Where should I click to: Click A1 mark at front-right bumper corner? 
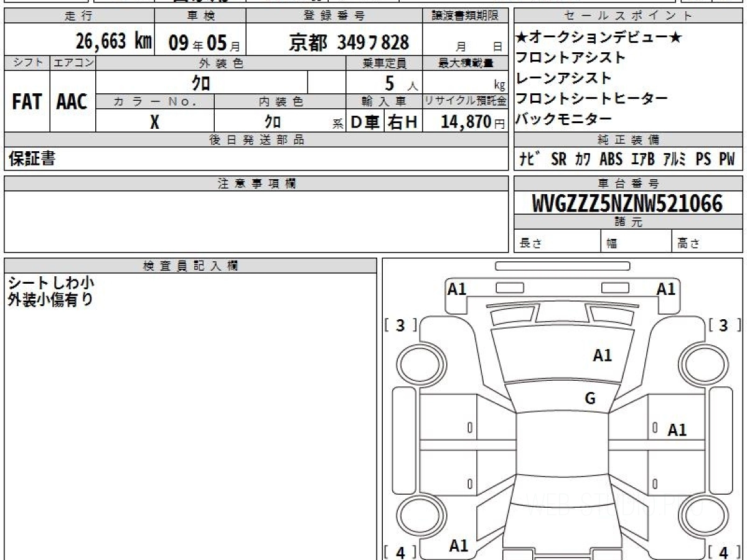tap(667, 289)
